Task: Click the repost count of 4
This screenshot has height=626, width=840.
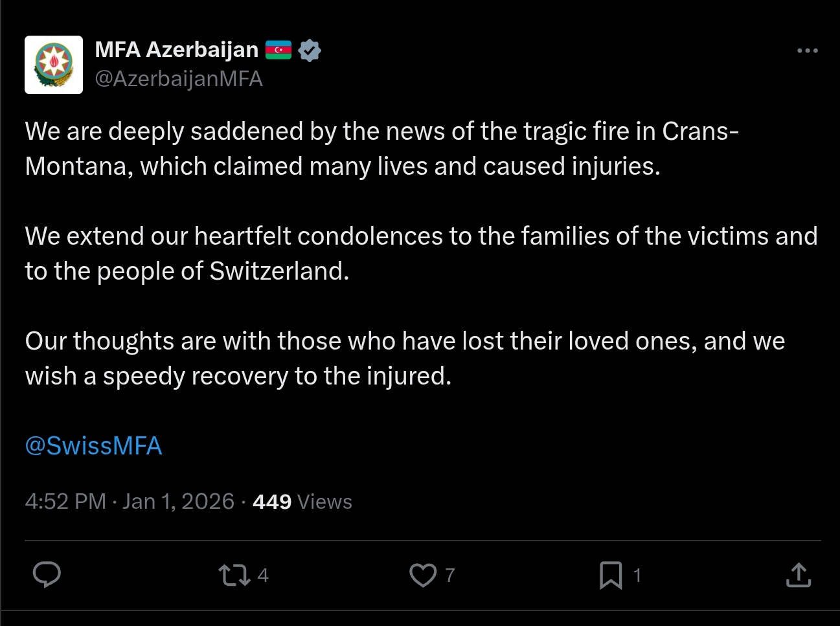Action: (263, 575)
